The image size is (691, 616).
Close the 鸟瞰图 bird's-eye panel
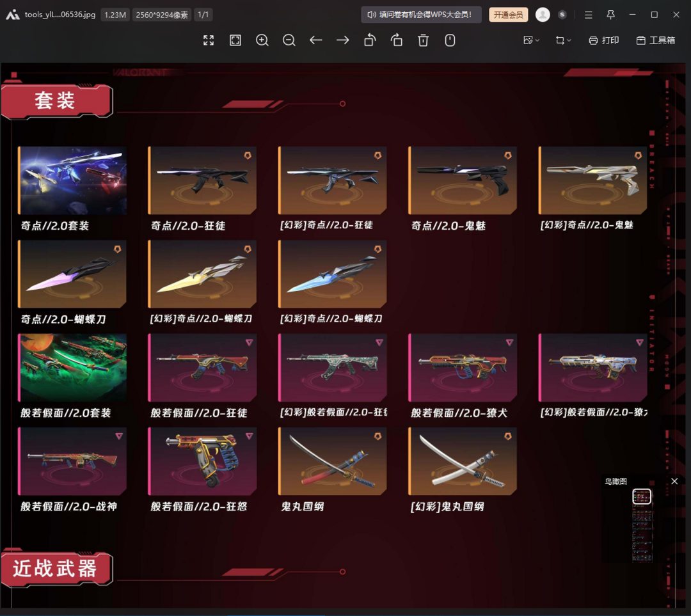[674, 481]
